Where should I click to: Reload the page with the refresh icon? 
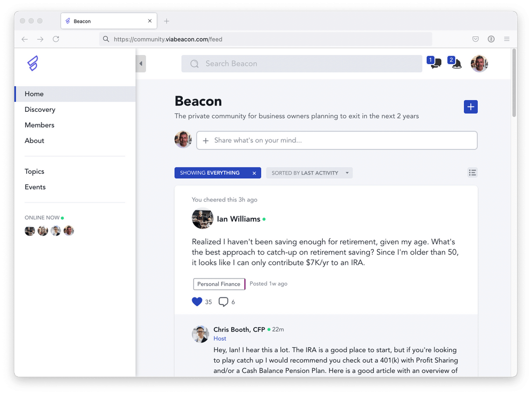56,39
